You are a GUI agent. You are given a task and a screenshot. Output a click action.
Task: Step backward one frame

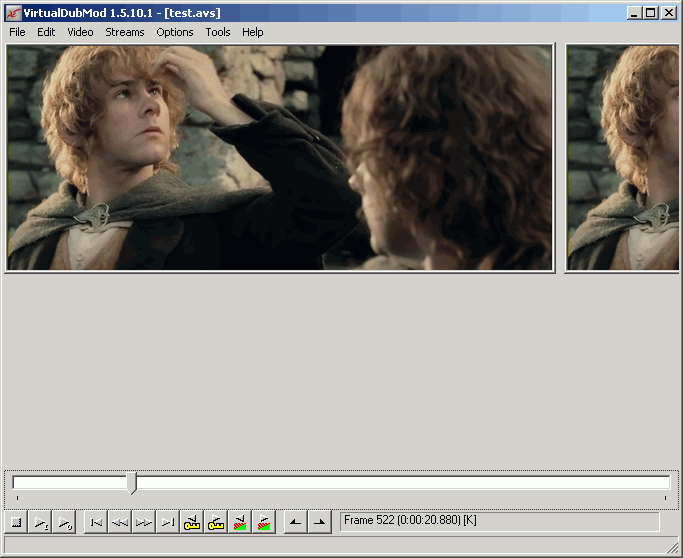pyautogui.click(x=120, y=522)
